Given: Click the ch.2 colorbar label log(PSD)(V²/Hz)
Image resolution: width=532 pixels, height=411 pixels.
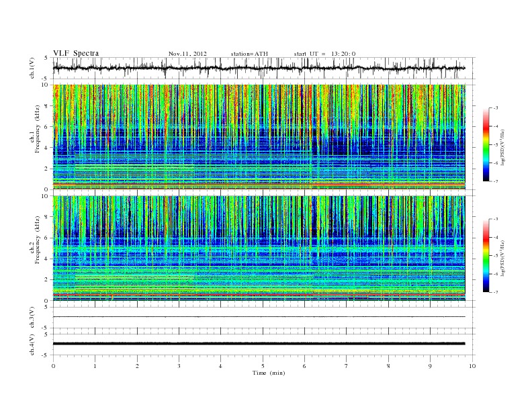Looking at the screenshot, I should [503, 259].
